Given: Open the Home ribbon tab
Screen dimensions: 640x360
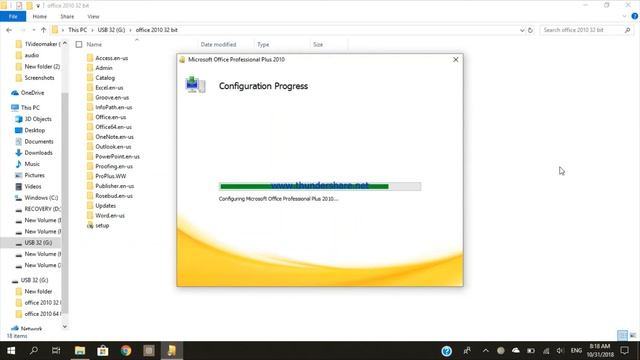Looking at the screenshot, I should 40,16.
